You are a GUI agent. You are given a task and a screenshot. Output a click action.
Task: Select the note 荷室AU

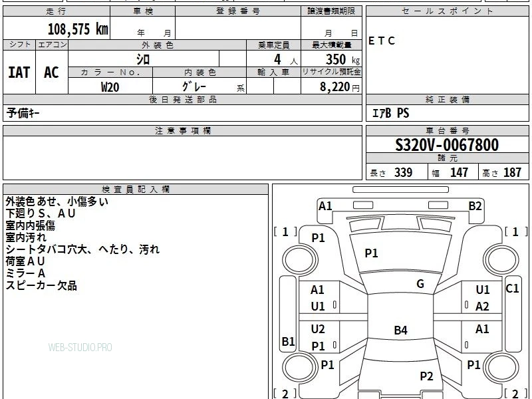[x=25, y=261]
